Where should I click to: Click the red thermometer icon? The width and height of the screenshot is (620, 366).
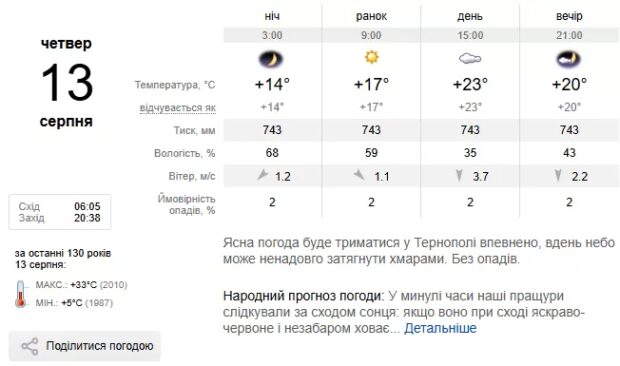click(x=21, y=294)
